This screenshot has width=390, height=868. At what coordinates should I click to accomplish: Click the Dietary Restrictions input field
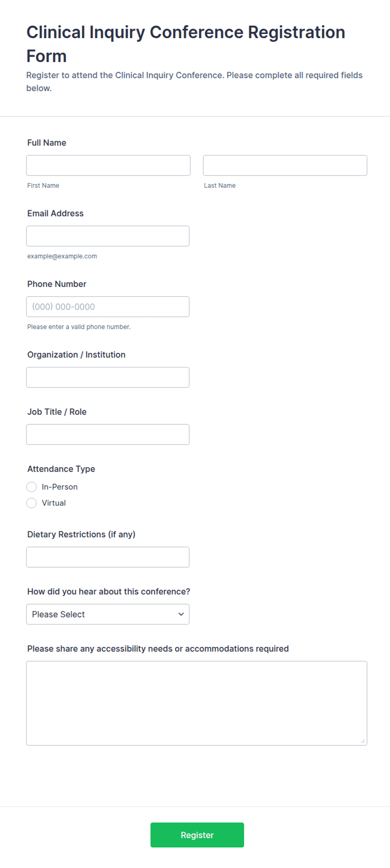pos(108,557)
